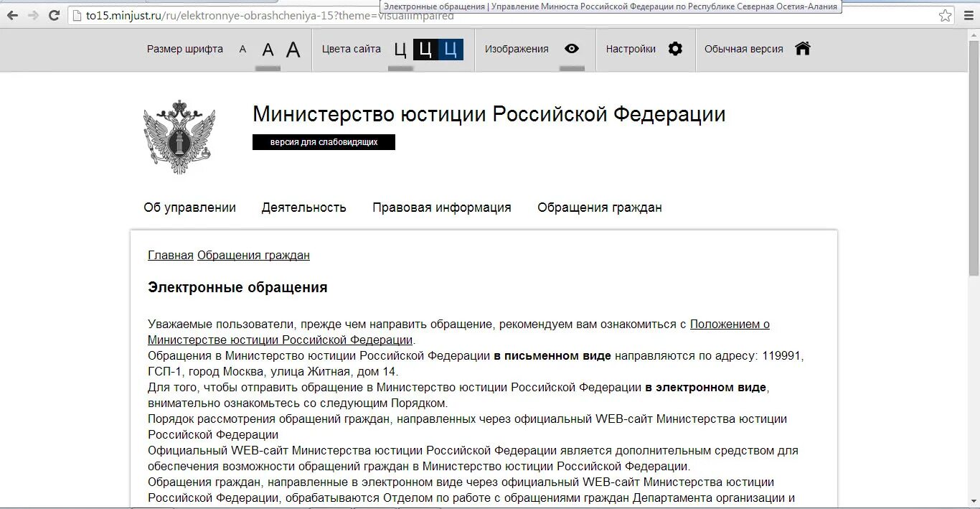Click the Ministry of Justice emblem logo
980x509 pixels.
point(179,136)
